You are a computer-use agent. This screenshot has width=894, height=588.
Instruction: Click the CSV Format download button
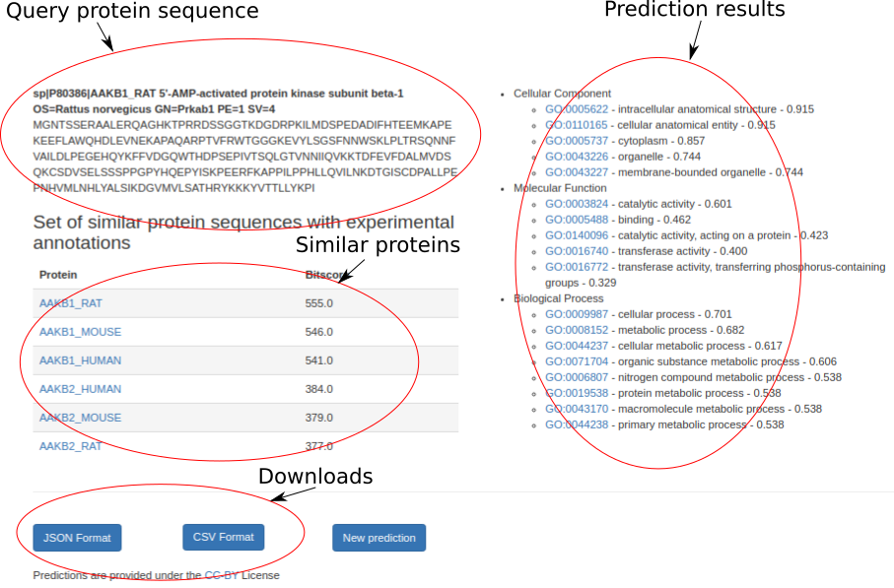[x=223, y=537]
